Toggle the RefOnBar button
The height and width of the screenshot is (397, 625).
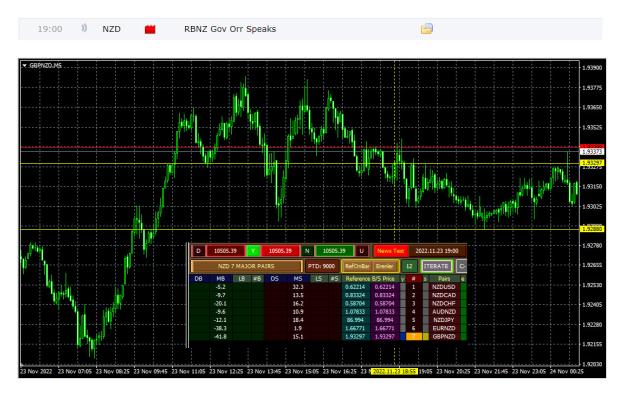click(x=358, y=266)
